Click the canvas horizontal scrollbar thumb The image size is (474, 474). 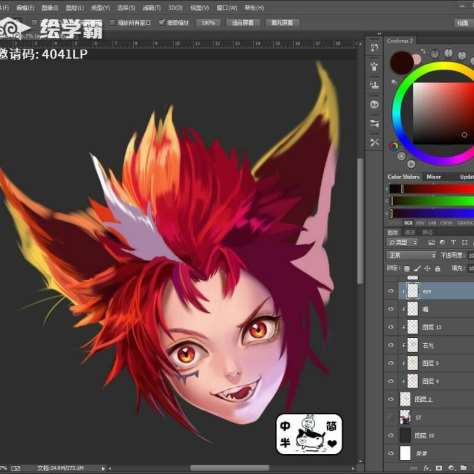point(229,468)
